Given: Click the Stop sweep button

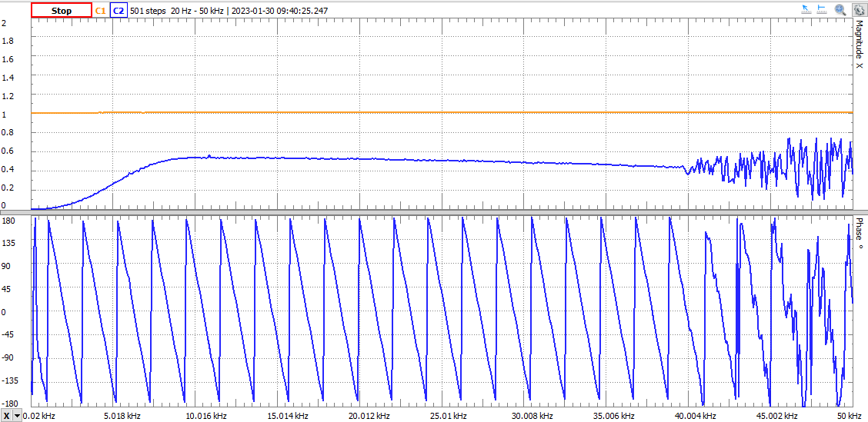Looking at the screenshot, I should 61,11.
